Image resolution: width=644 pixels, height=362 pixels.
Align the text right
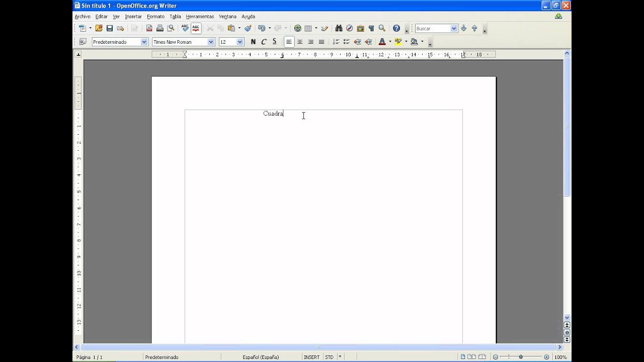pyautogui.click(x=311, y=42)
